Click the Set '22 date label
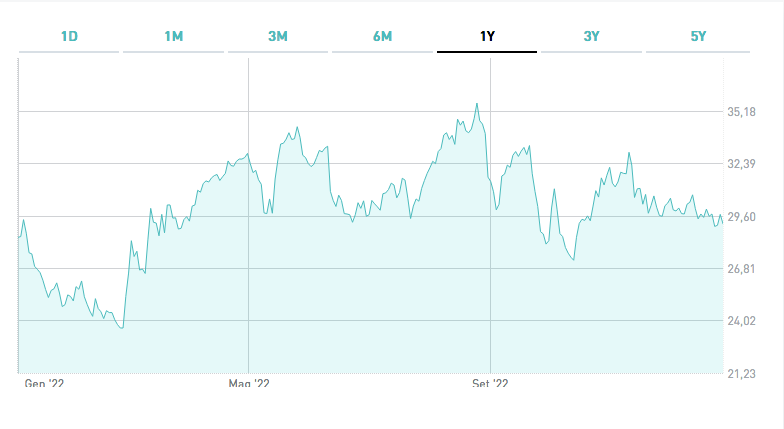 pos(490,383)
